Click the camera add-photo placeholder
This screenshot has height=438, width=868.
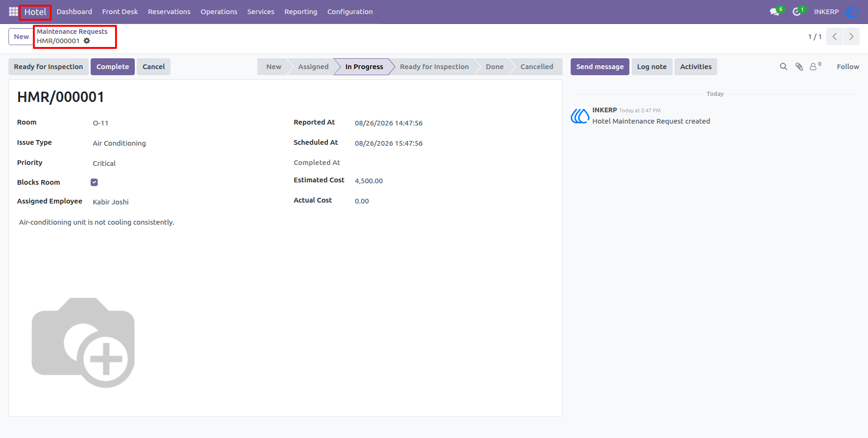pyautogui.click(x=83, y=343)
